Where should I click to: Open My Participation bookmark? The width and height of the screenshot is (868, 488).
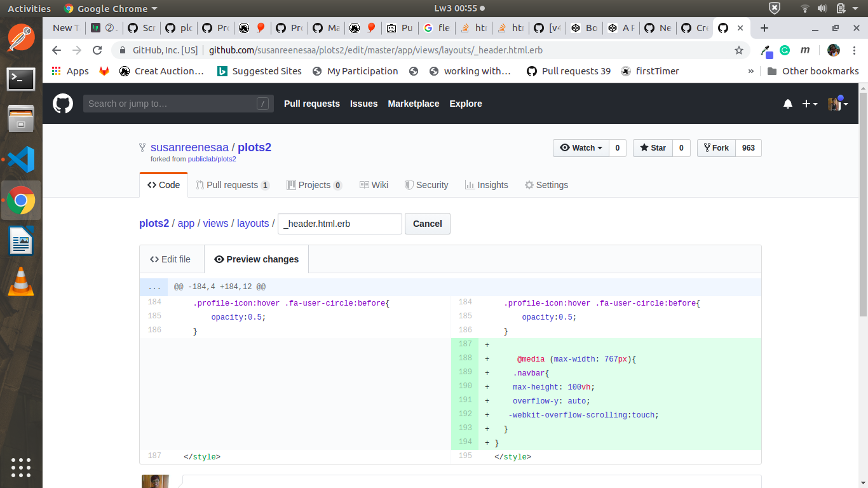tap(355, 71)
